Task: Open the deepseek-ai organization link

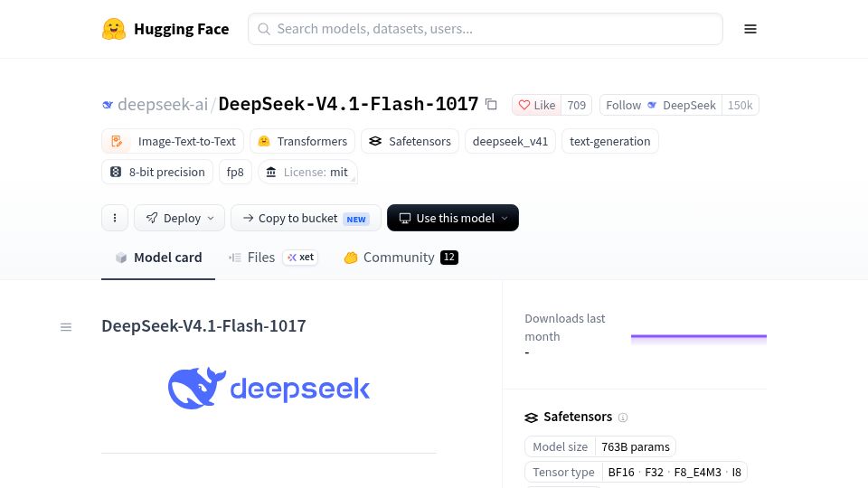Action: tap(163, 104)
